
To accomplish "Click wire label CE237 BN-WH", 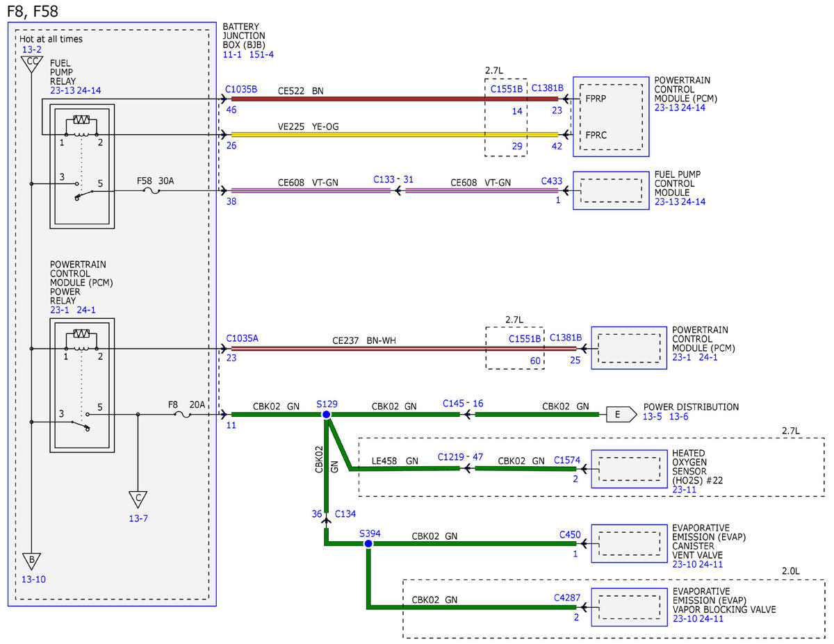I will click(363, 342).
